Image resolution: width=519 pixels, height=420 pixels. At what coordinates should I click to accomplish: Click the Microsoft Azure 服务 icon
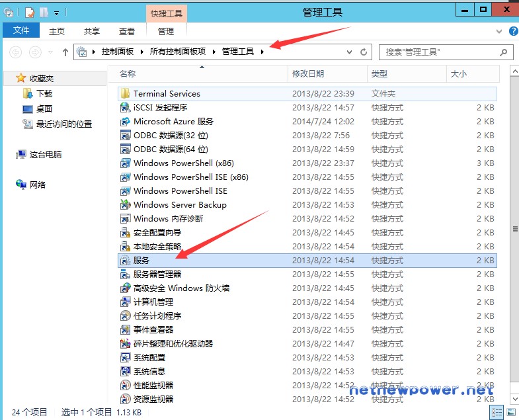click(125, 122)
